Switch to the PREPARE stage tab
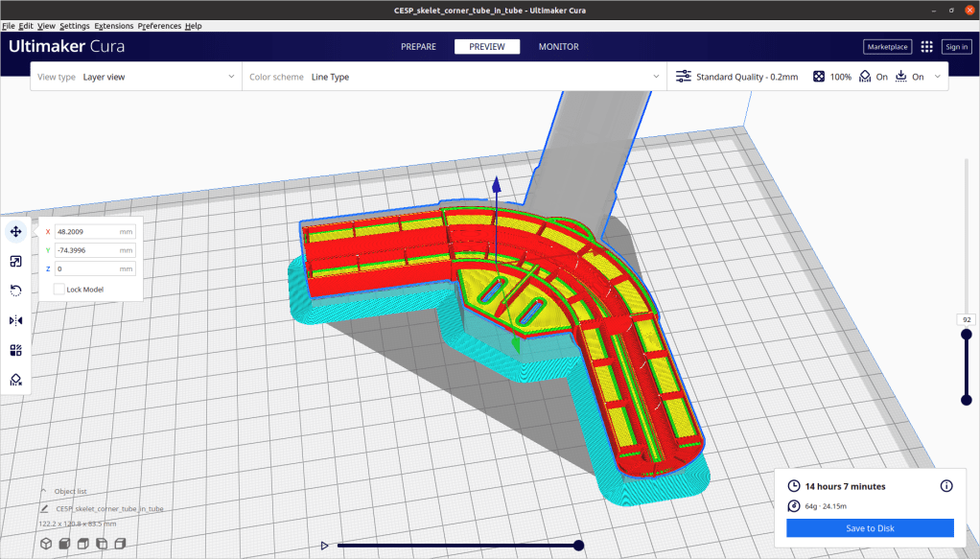Viewport: 980px width, 559px height. 418,47
